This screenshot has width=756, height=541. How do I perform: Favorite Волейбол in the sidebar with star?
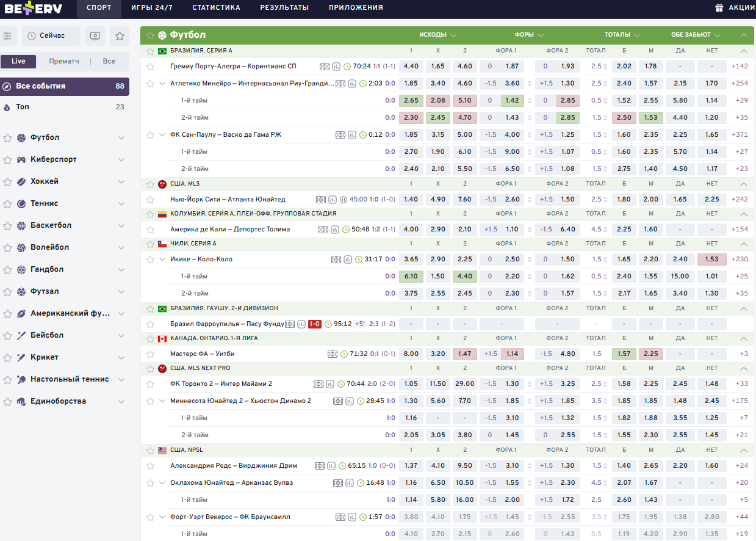(x=7, y=247)
